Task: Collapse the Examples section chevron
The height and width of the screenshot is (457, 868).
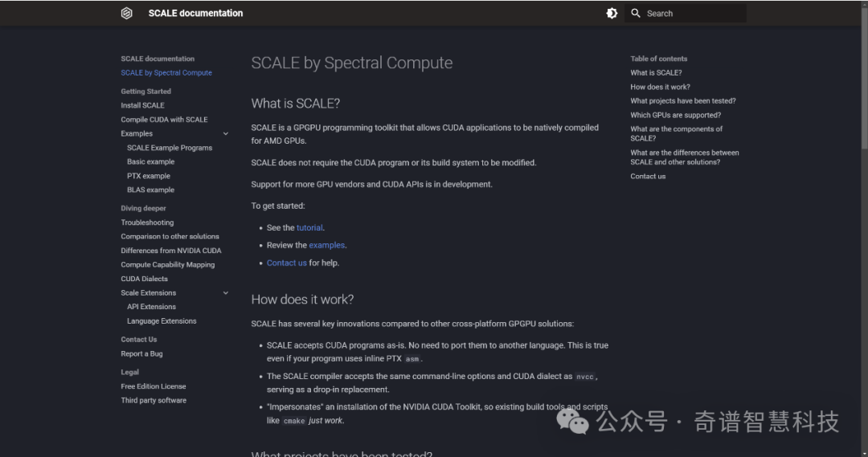Action: tap(226, 134)
